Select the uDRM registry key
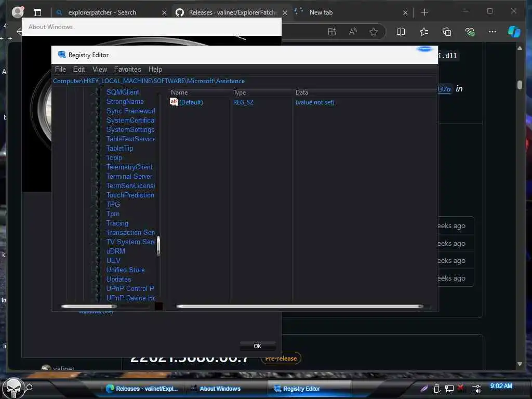The image size is (532, 399). 116,251
